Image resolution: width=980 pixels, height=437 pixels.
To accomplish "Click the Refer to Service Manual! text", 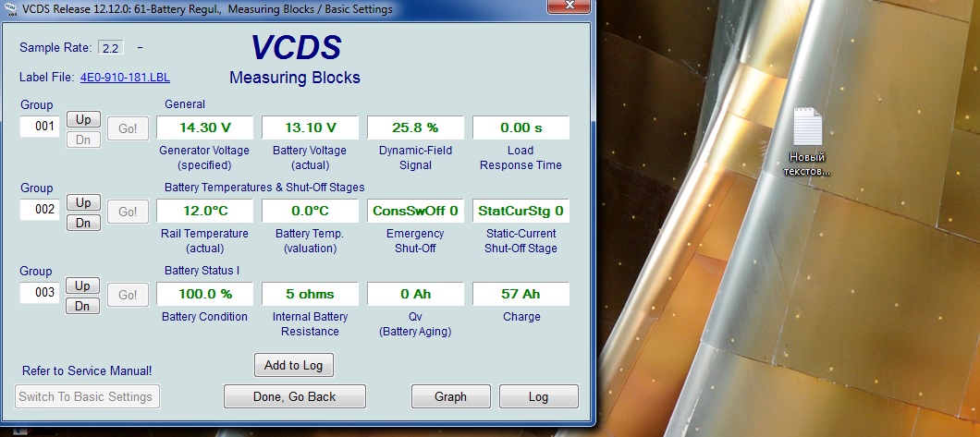I will point(87,370).
